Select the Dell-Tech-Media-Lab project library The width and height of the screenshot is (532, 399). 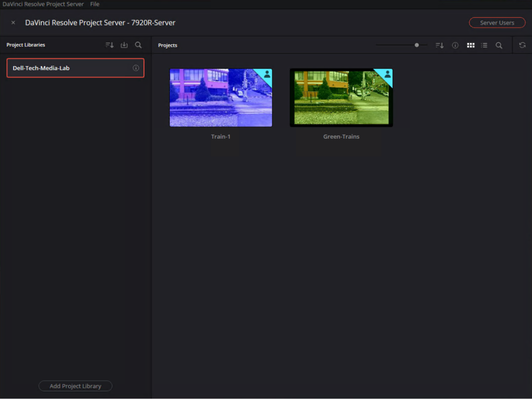coord(75,68)
